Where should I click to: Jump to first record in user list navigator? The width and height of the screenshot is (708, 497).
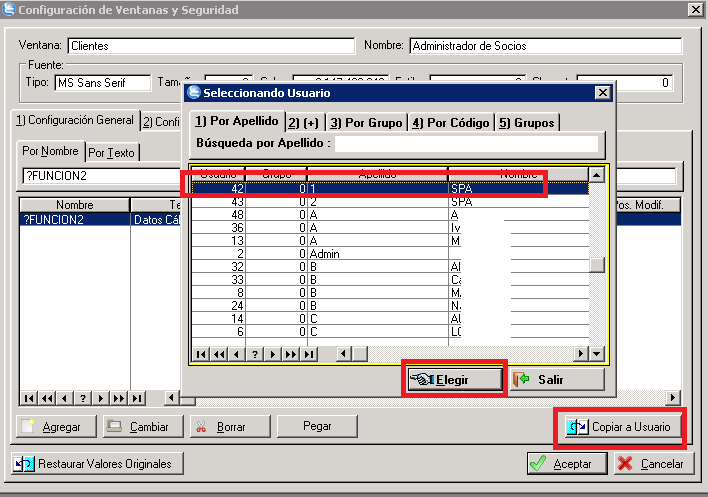click(x=201, y=354)
